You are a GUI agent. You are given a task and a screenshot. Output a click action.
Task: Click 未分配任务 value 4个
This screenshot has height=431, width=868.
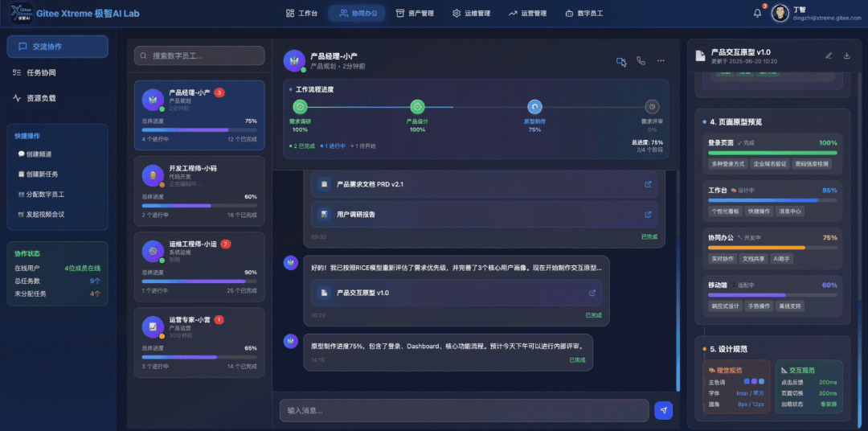click(95, 293)
